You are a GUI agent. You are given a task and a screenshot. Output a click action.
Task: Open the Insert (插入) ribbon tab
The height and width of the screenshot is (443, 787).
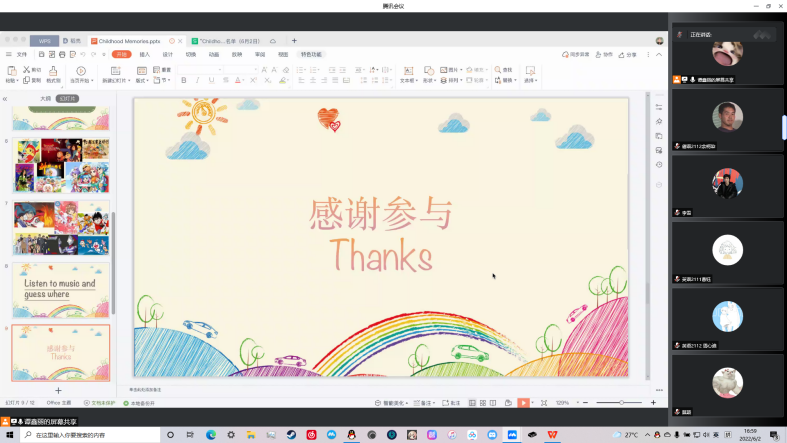(x=145, y=54)
